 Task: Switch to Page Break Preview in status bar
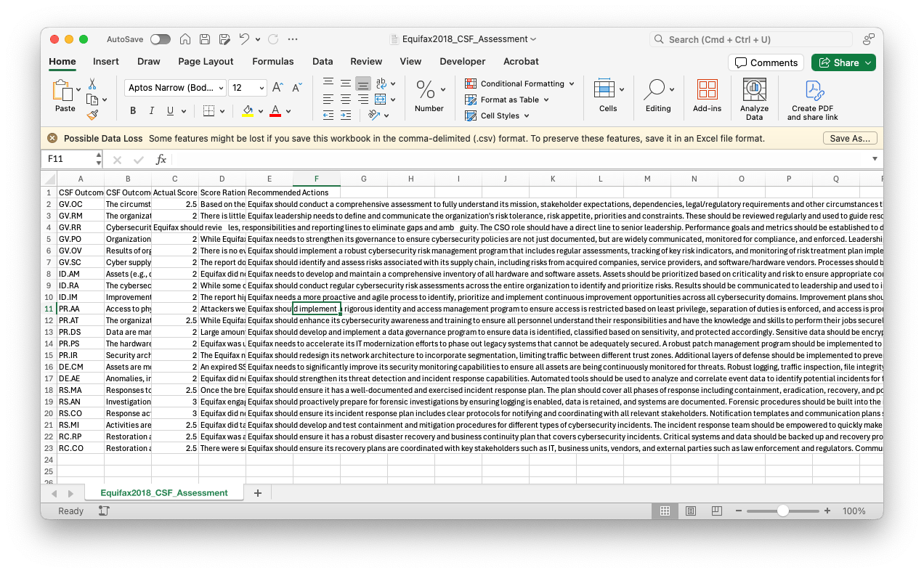716,511
